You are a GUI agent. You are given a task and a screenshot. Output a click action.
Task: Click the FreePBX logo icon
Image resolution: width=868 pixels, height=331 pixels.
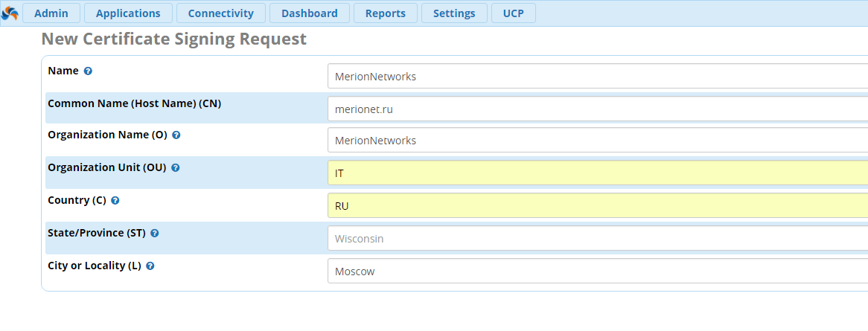[x=10, y=13]
